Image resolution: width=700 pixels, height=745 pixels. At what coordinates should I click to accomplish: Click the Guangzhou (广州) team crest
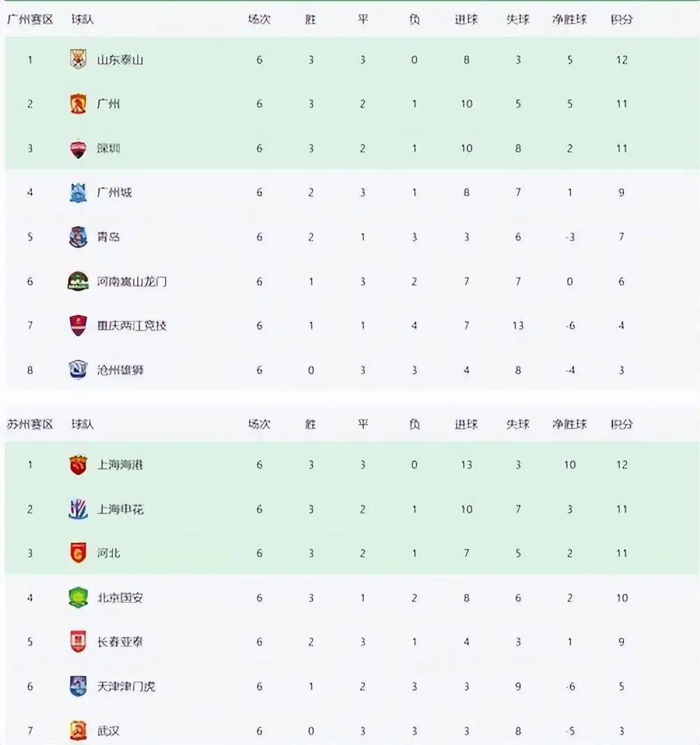(78, 104)
